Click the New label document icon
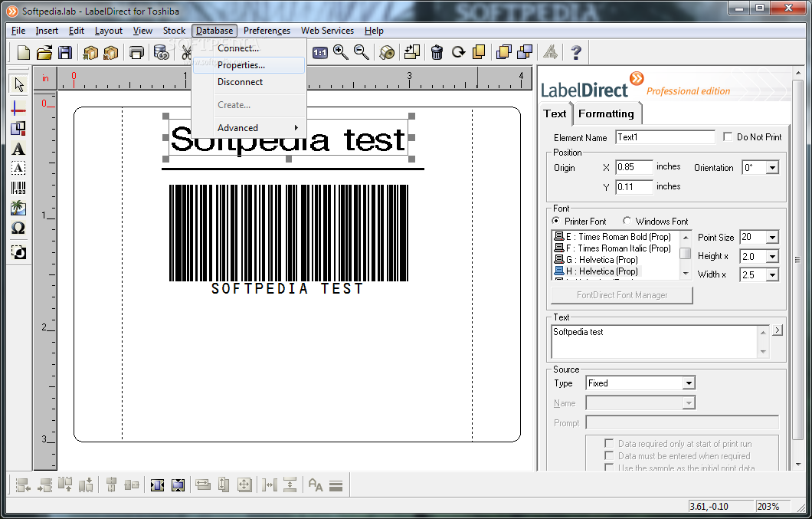The image size is (812, 519). (x=23, y=52)
